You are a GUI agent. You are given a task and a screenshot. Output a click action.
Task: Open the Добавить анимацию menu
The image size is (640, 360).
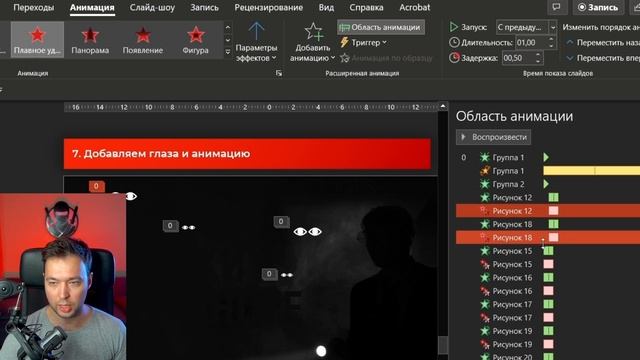click(x=313, y=42)
